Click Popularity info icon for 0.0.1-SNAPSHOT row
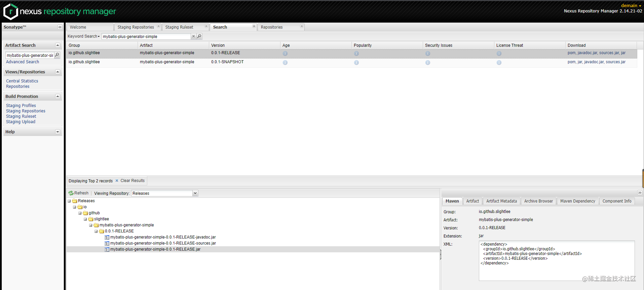Screen dimensions: 644x290 click(356, 63)
